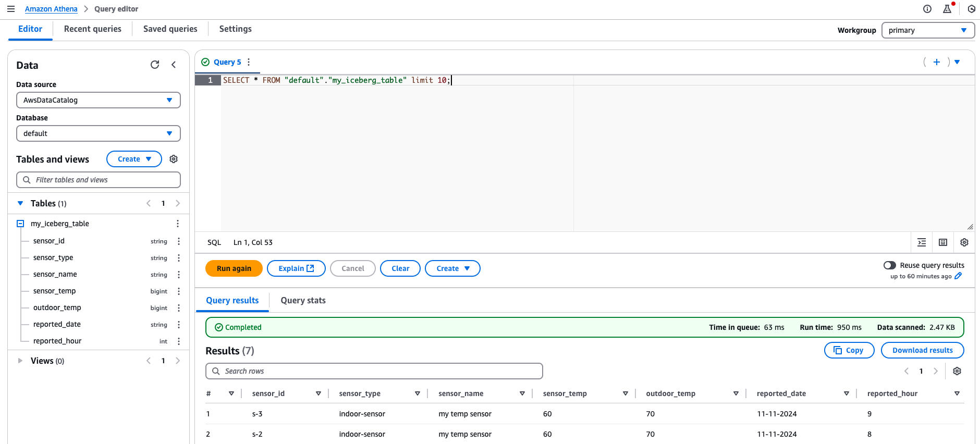This screenshot has width=980, height=444.
Task: Copy the query results
Action: tap(849, 350)
